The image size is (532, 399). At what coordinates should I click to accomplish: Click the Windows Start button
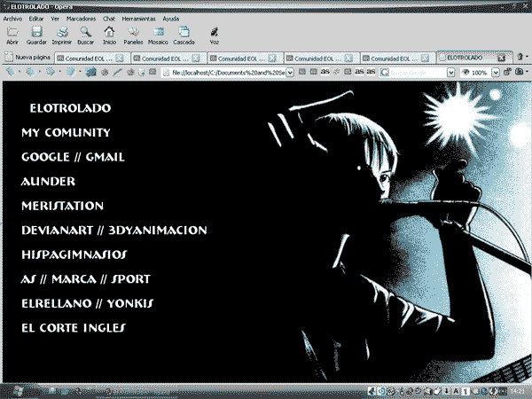(20, 392)
